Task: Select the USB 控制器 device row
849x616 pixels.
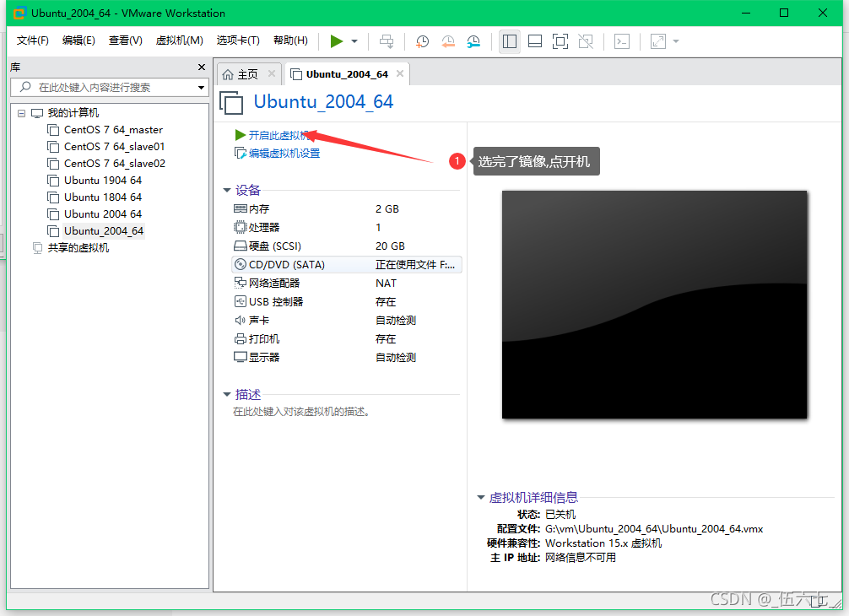Action: [x=347, y=301]
